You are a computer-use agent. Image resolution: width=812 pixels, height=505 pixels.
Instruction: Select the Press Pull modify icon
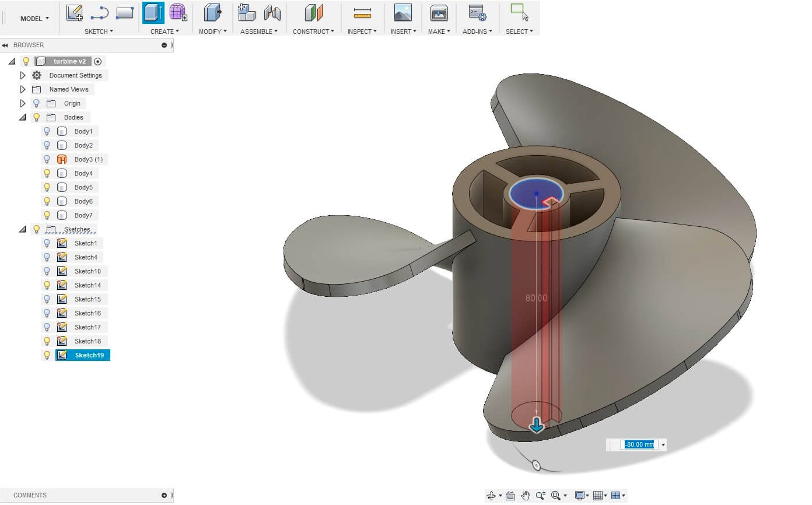(x=212, y=13)
